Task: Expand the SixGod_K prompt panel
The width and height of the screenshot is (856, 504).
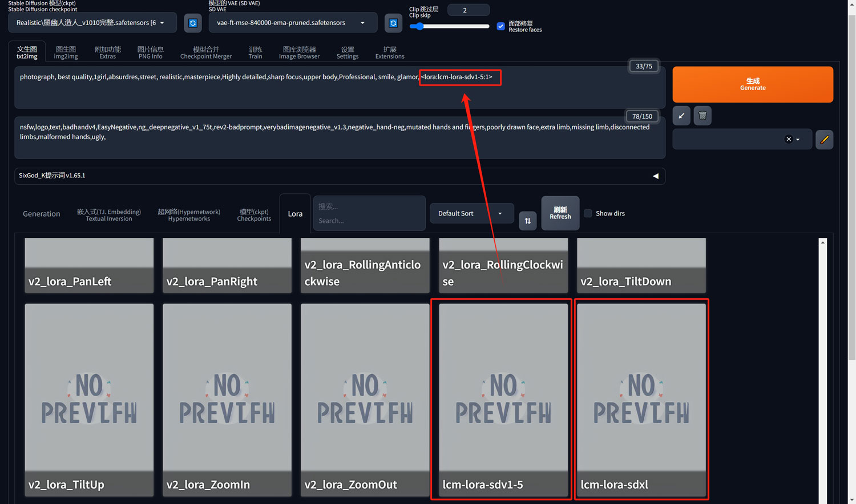Action: tap(655, 176)
